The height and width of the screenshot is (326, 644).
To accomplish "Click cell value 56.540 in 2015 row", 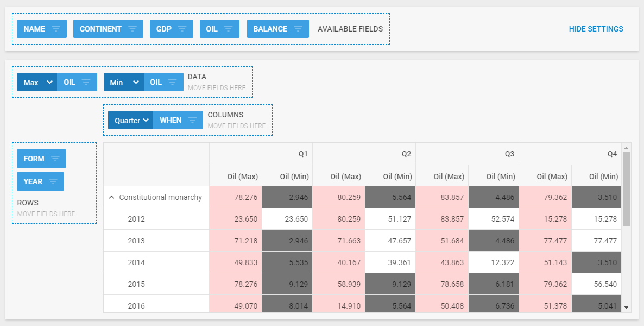I will (x=596, y=284).
